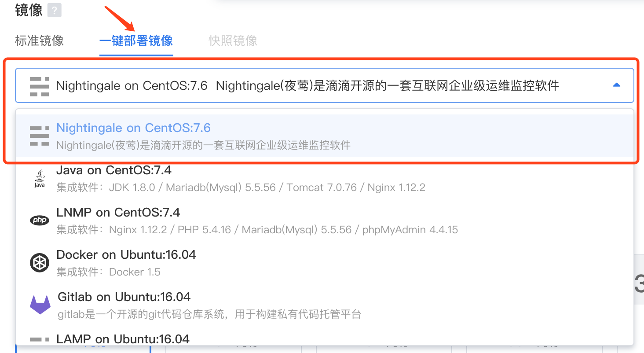Click the Java coffee cup icon
The width and height of the screenshot is (644, 353).
point(40,178)
